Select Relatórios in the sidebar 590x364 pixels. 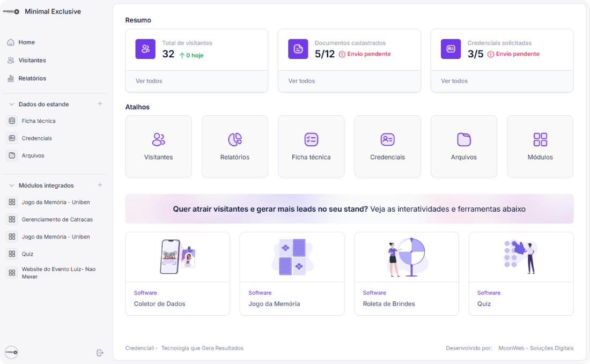[x=32, y=78]
